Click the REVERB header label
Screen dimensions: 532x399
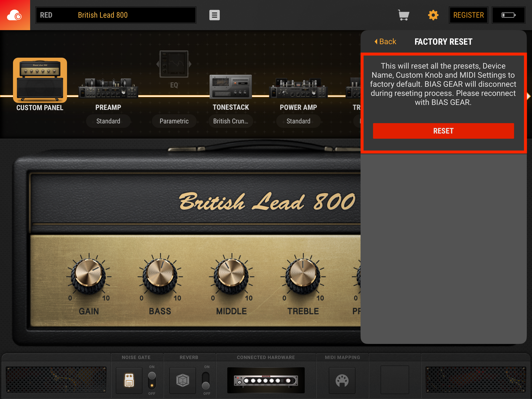[x=189, y=357]
